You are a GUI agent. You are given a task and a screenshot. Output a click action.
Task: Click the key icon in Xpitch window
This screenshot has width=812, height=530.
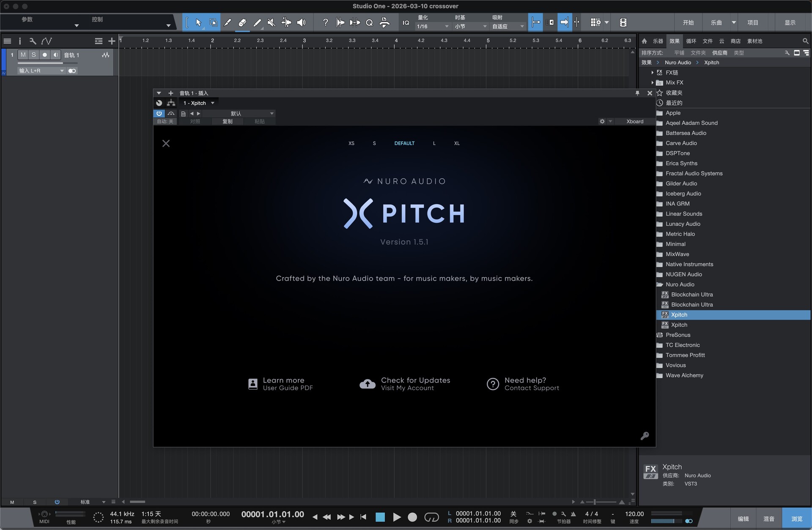645,436
